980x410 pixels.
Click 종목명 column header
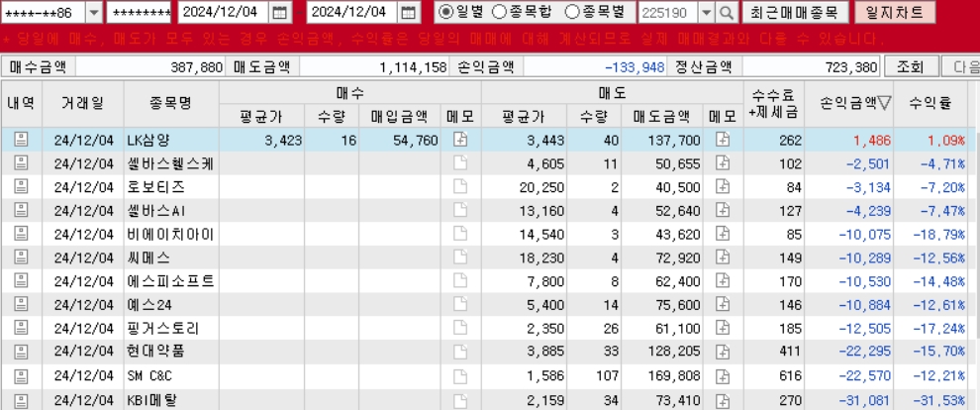pyautogui.click(x=171, y=104)
